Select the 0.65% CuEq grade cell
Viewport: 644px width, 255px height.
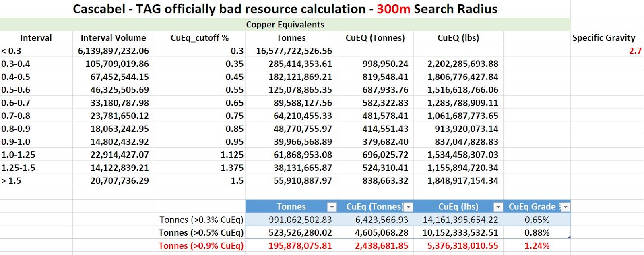point(537,220)
